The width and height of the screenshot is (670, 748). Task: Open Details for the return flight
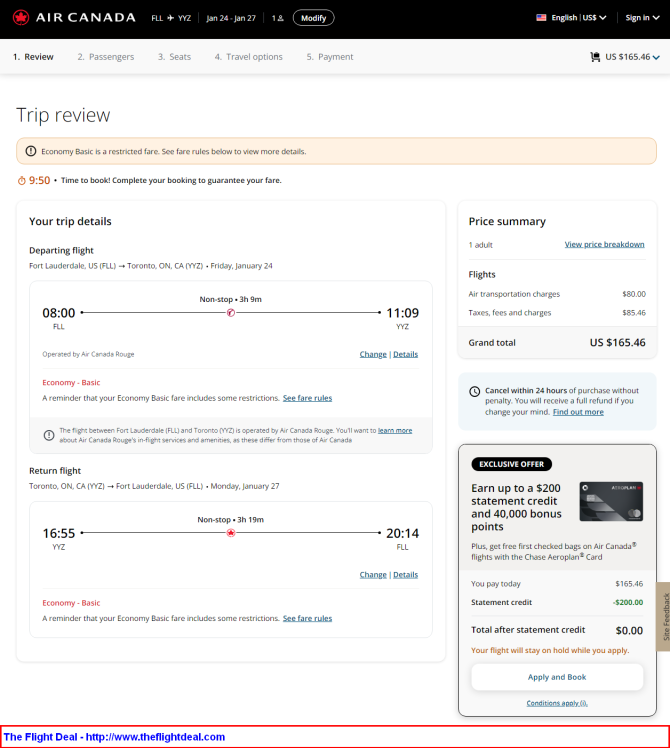click(x=406, y=574)
